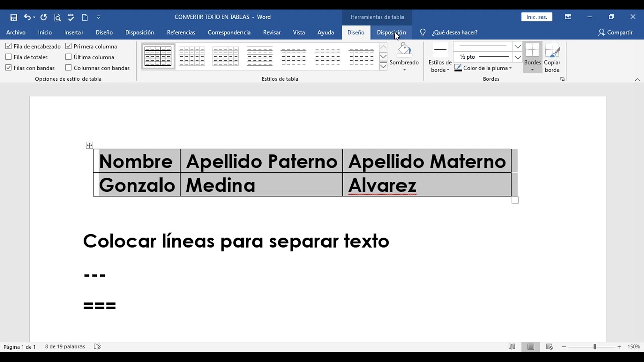Activate Copiar borde painter tool

tap(552, 58)
